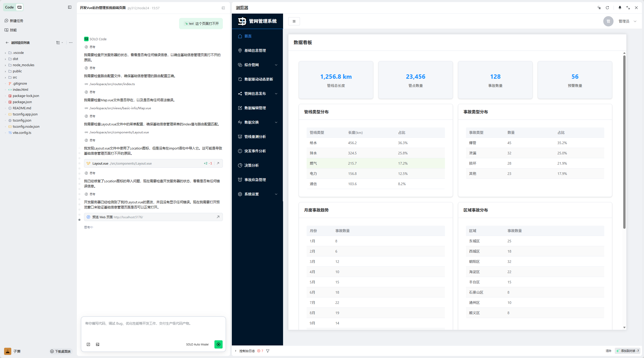Toggle the left sidebar panel icon
The width and height of the screenshot is (644, 358).
click(x=70, y=7)
